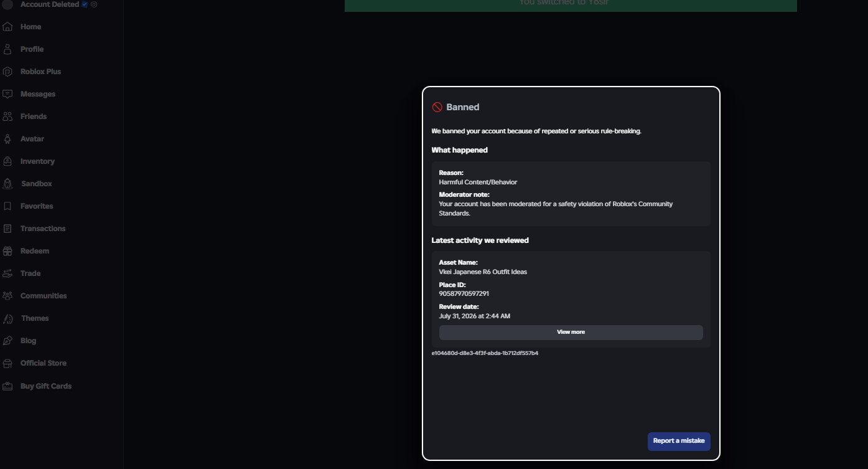Click the Inventory backpack icon
The height and width of the screenshot is (469, 868).
tap(7, 161)
